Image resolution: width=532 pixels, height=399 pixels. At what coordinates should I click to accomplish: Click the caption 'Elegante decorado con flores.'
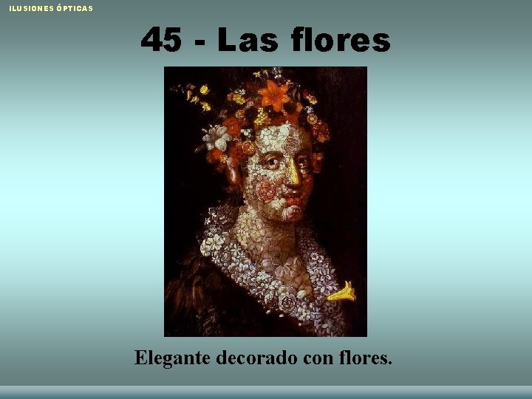click(263, 358)
